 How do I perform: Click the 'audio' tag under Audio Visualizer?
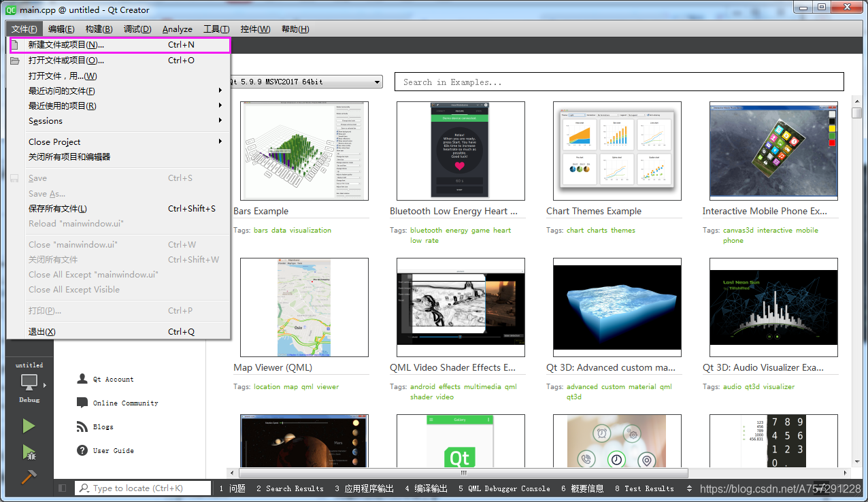[732, 387]
